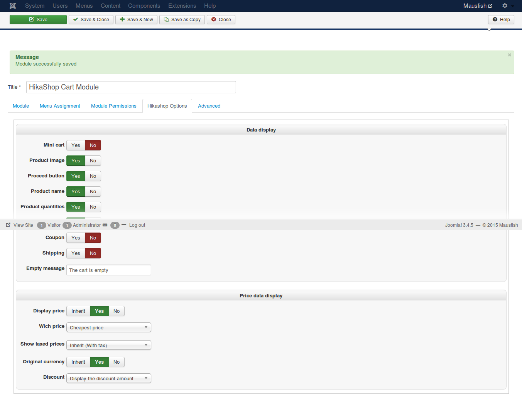
Task: Click Save & Close button
Action: coord(91,20)
